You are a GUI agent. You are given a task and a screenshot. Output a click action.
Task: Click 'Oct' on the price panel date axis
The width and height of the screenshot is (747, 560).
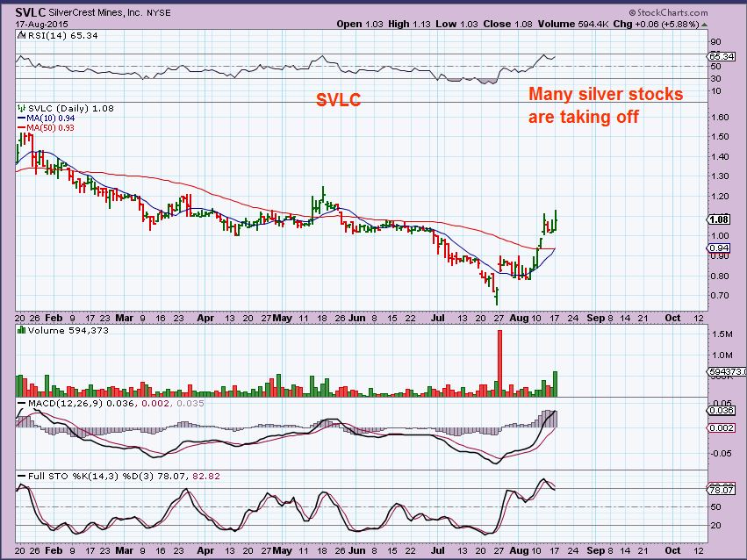(672, 318)
